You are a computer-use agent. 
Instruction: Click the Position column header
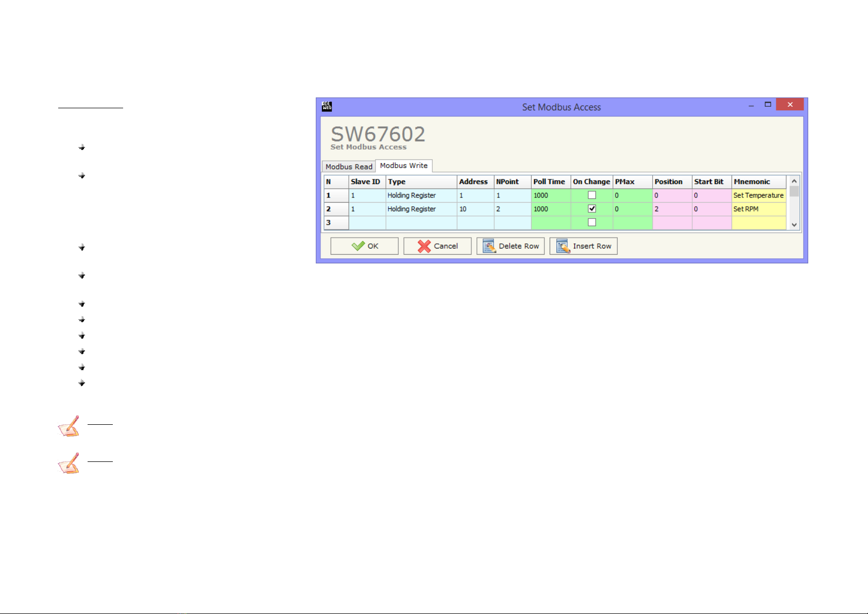point(672,182)
